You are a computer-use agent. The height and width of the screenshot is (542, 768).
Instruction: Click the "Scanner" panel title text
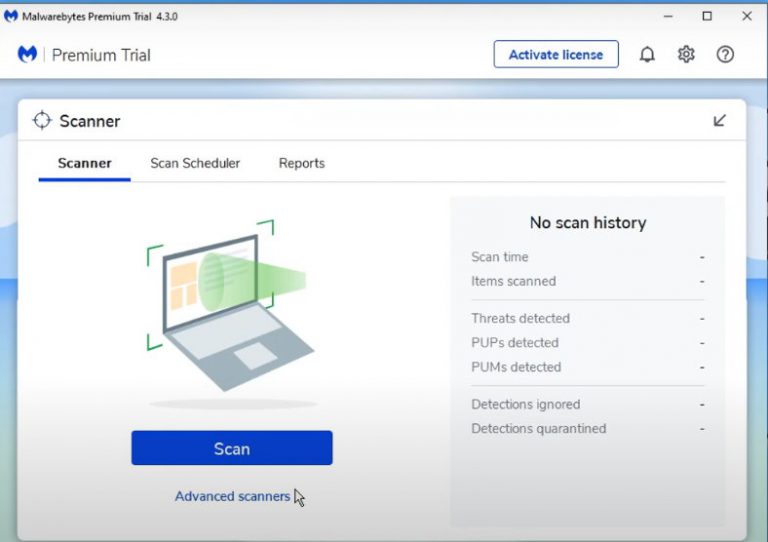point(90,121)
